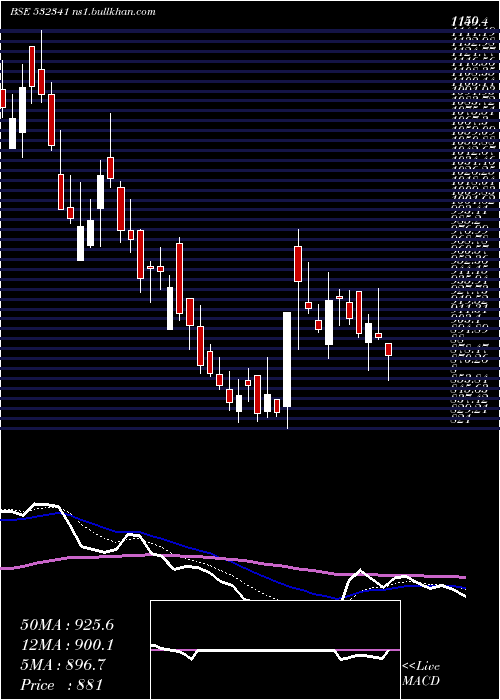Click inside the MACD inset chart box
This screenshot has height=700, width=500.
click(275, 650)
